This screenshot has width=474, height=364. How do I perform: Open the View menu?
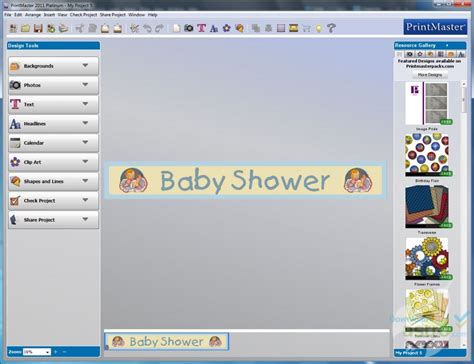coord(62,15)
